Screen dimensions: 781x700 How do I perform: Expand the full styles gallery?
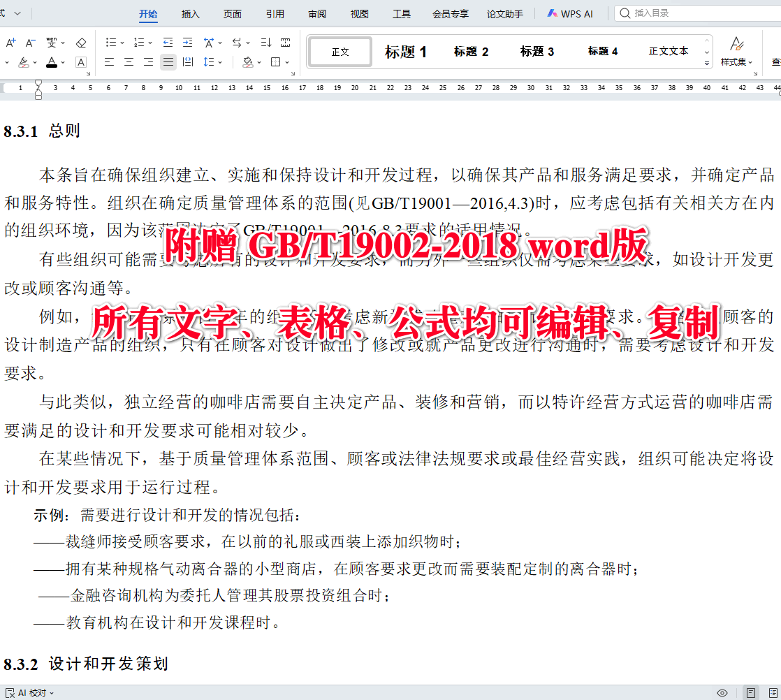[x=707, y=64]
